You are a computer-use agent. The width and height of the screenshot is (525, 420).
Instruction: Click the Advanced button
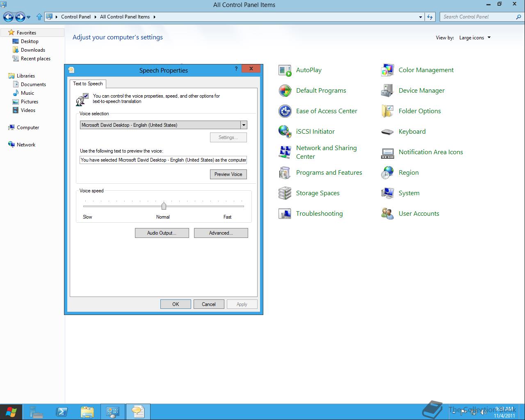pyautogui.click(x=221, y=233)
